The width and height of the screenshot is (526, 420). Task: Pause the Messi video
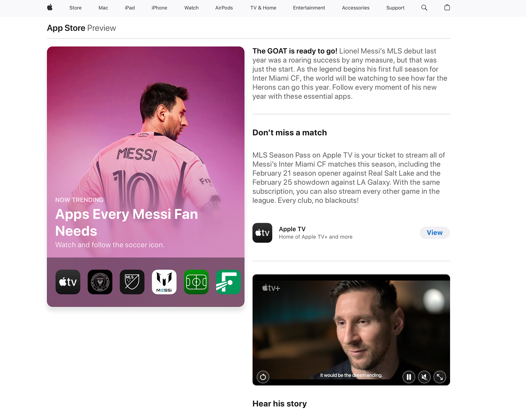point(409,377)
